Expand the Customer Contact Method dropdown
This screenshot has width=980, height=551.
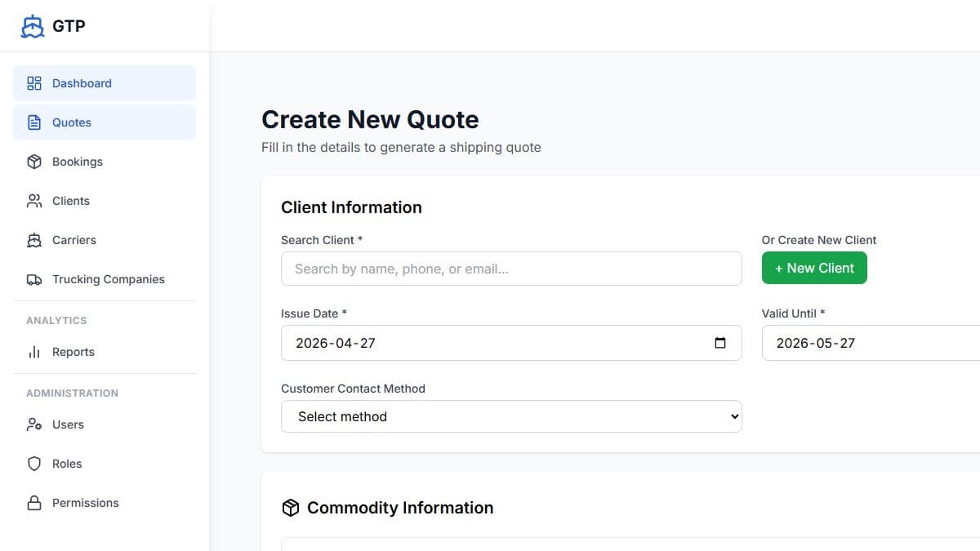(x=511, y=416)
